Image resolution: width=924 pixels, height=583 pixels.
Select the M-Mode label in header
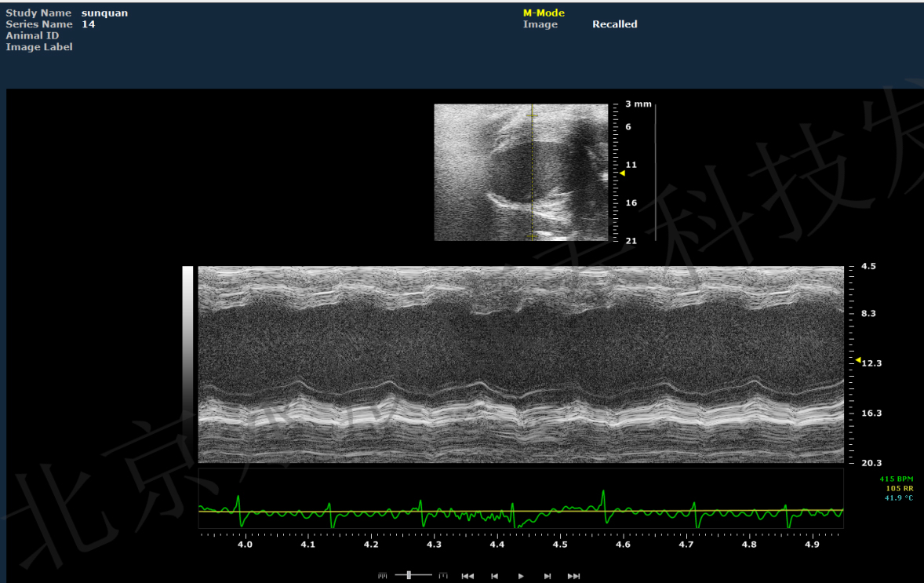click(544, 13)
